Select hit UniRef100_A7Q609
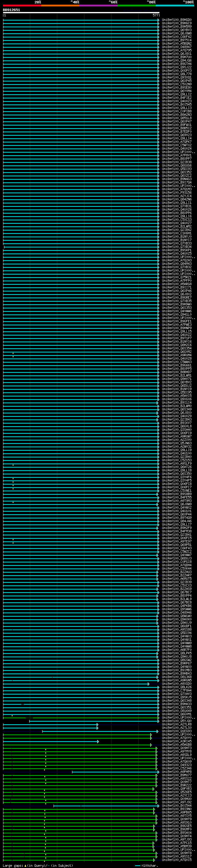This screenshot has height=868, width=197. (177, 761)
